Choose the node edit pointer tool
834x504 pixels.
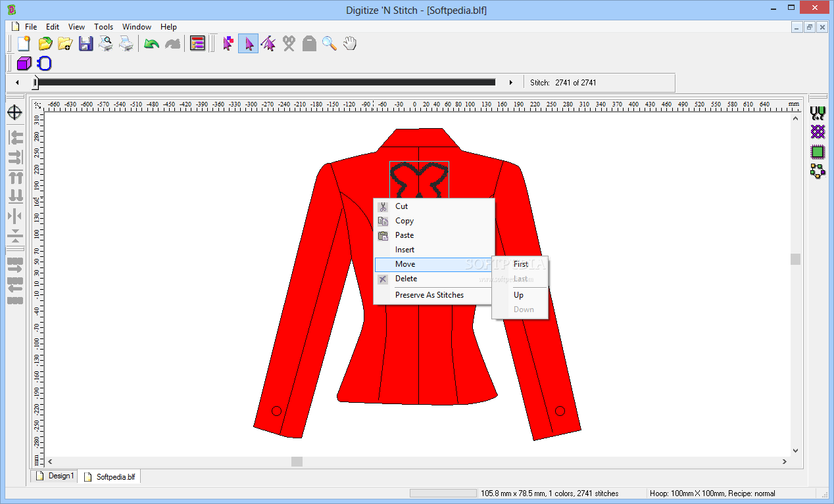268,44
